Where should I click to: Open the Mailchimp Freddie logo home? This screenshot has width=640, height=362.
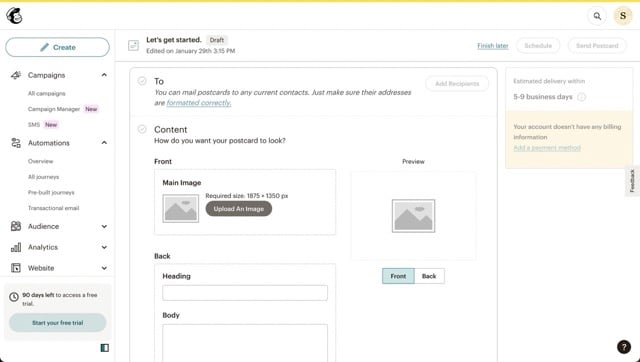14,16
